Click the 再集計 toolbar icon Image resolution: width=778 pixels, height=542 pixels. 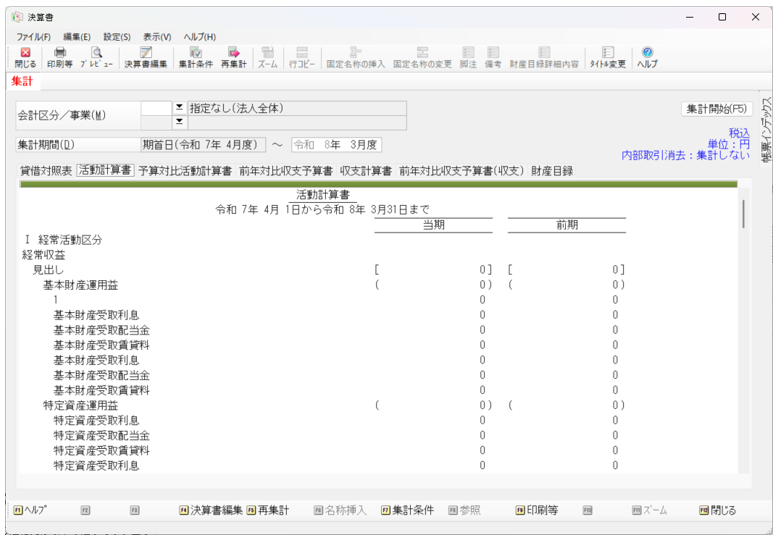pos(233,57)
